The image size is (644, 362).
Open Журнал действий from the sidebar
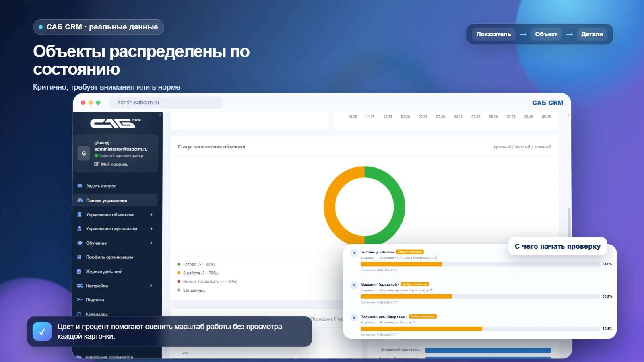[115, 271]
